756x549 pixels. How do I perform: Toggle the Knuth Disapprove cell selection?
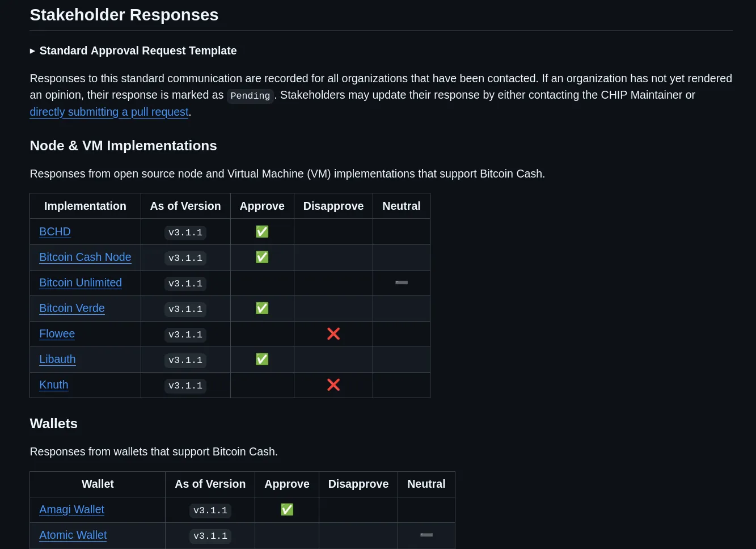(x=333, y=385)
